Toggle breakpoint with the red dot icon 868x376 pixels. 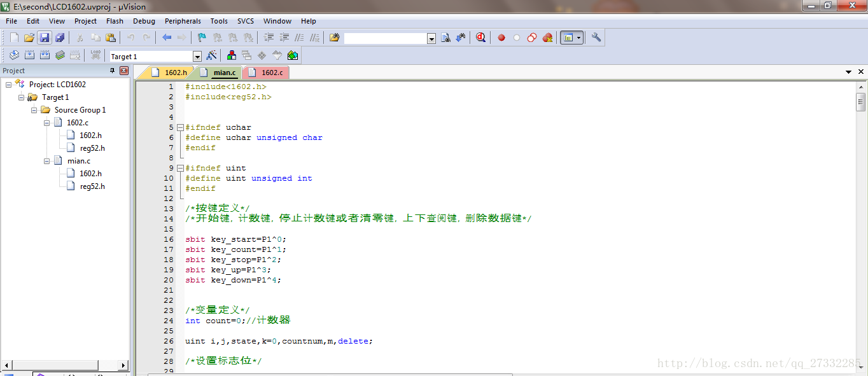click(501, 38)
